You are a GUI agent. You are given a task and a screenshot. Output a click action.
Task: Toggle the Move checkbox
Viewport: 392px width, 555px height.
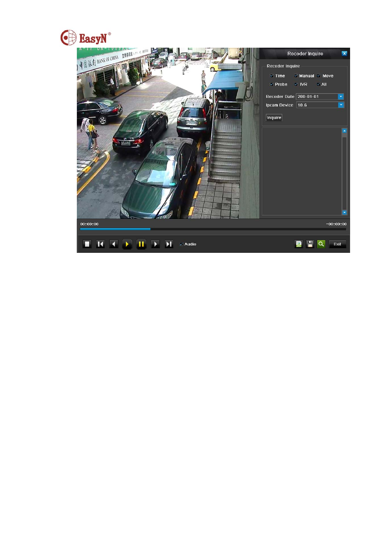click(x=318, y=76)
